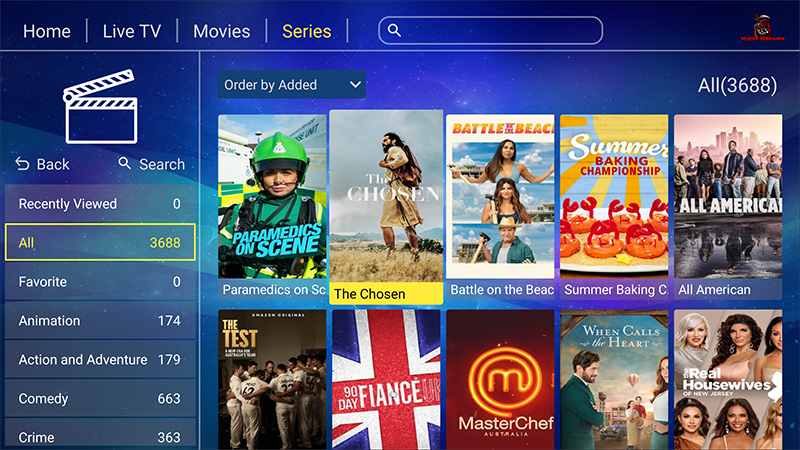Image resolution: width=800 pixels, height=450 pixels.
Task: Switch to the Home tab
Action: pyautogui.click(x=47, y=31)
